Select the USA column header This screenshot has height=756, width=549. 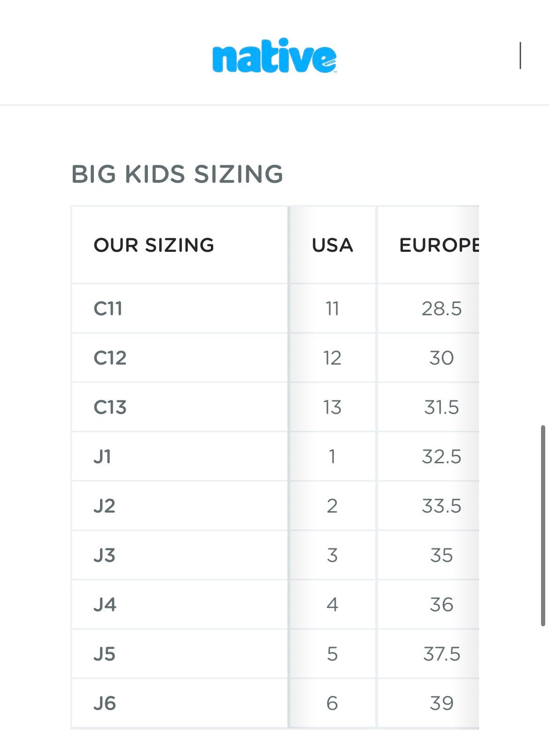332,245
